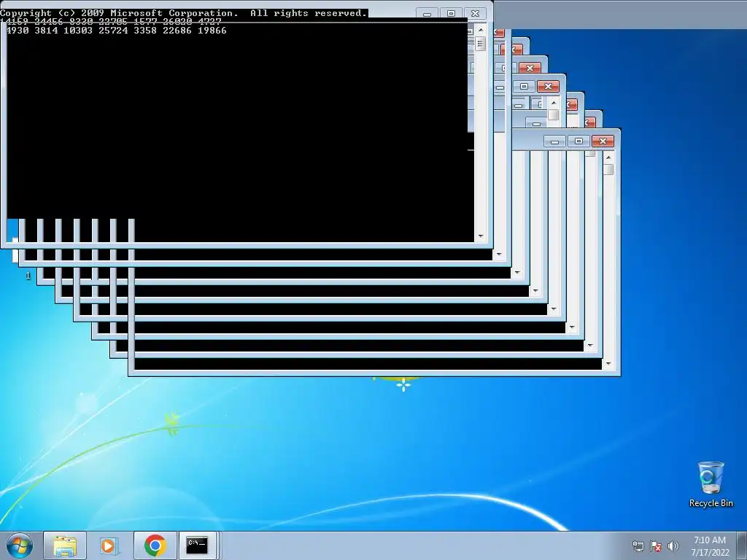747x560 pixels.
Task: Close the bottom-right cascaded console window
Action: (603, 141)
